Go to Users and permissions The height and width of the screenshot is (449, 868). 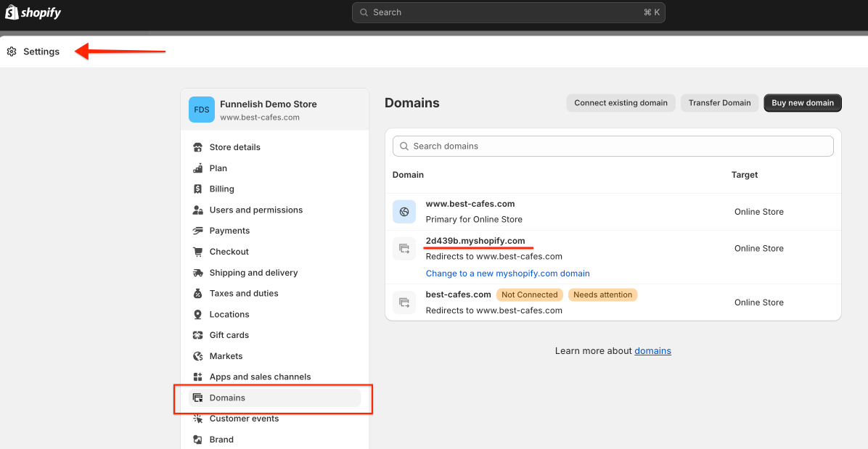255,210
